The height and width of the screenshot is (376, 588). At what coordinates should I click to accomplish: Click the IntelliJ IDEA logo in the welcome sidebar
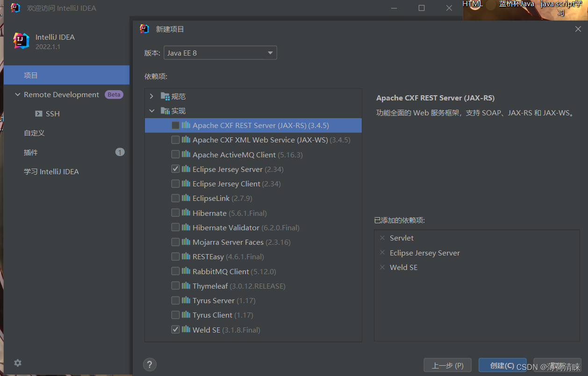point(22,41)
